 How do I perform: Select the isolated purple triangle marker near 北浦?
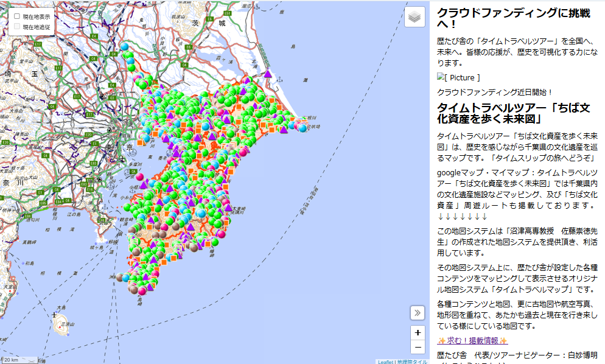point(267,74)
